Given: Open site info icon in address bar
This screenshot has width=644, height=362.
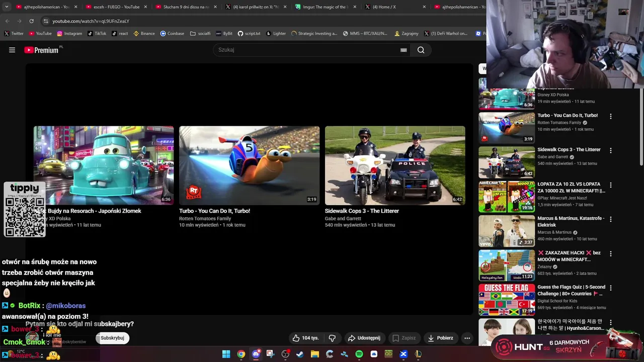Looking at the screenshot, I should click(46, 21).
